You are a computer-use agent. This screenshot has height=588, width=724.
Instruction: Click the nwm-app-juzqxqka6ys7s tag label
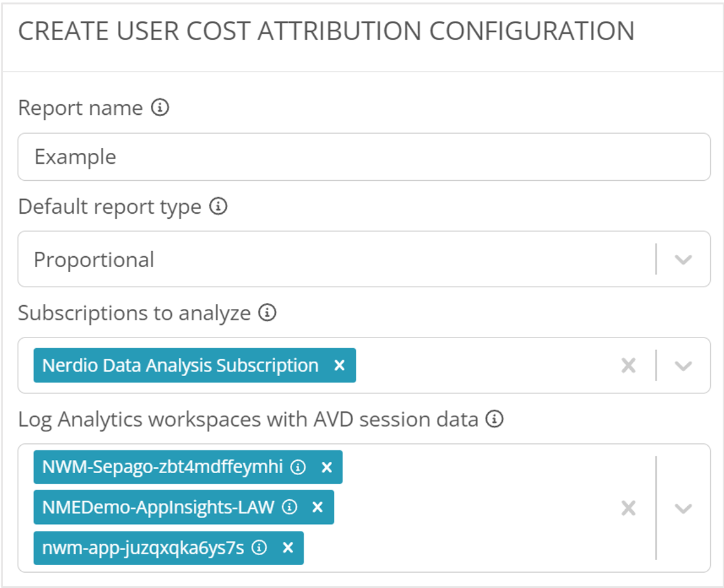pyautogui.click(x=143, y=547)
